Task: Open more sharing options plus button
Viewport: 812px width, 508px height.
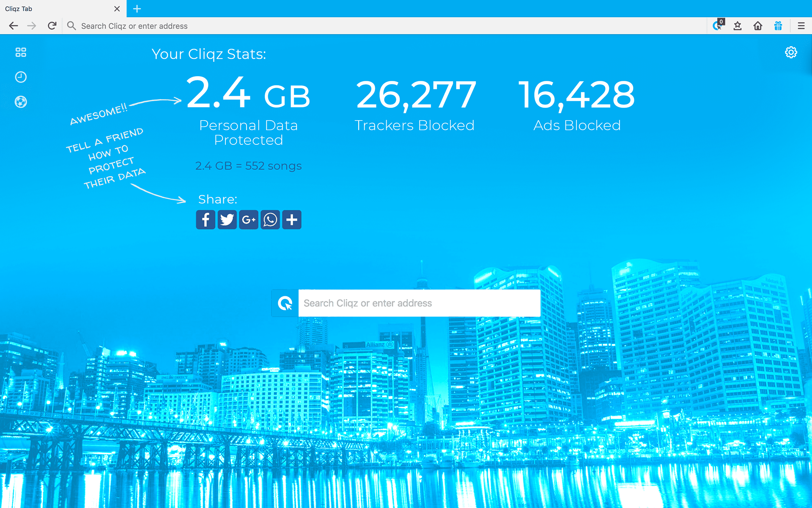Action: [292, 220]
